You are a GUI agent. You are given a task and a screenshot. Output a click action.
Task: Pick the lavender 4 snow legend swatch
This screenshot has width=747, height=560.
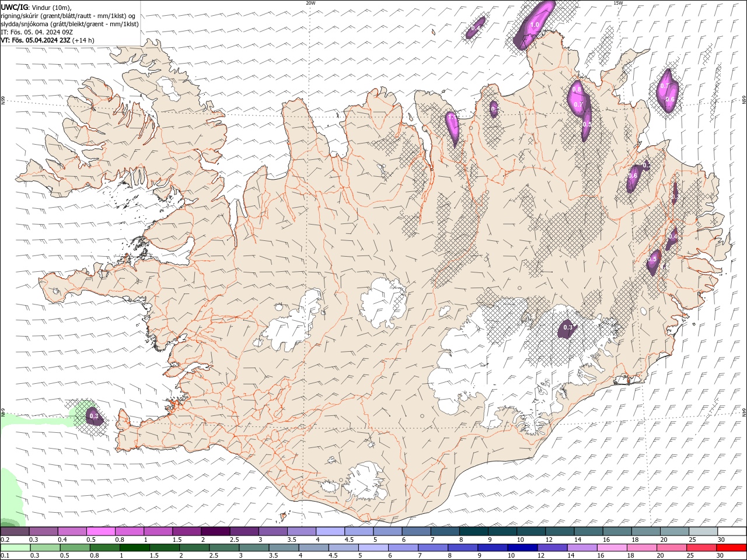pos(329,531)
